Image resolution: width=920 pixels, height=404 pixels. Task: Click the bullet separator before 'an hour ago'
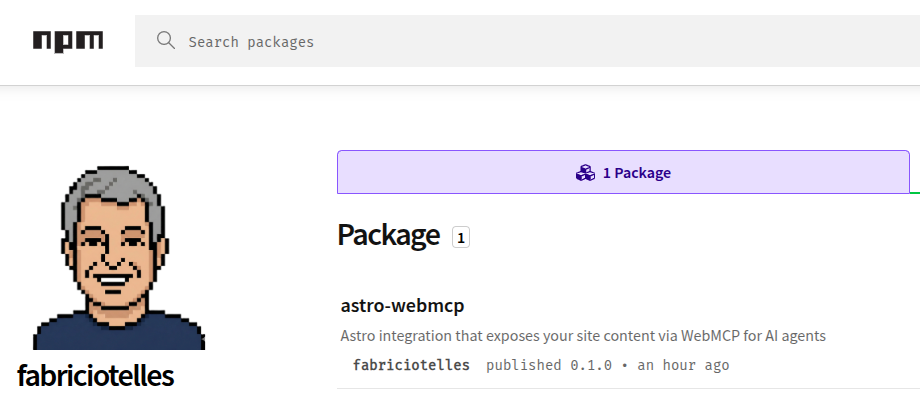click(x=624, y=366)
